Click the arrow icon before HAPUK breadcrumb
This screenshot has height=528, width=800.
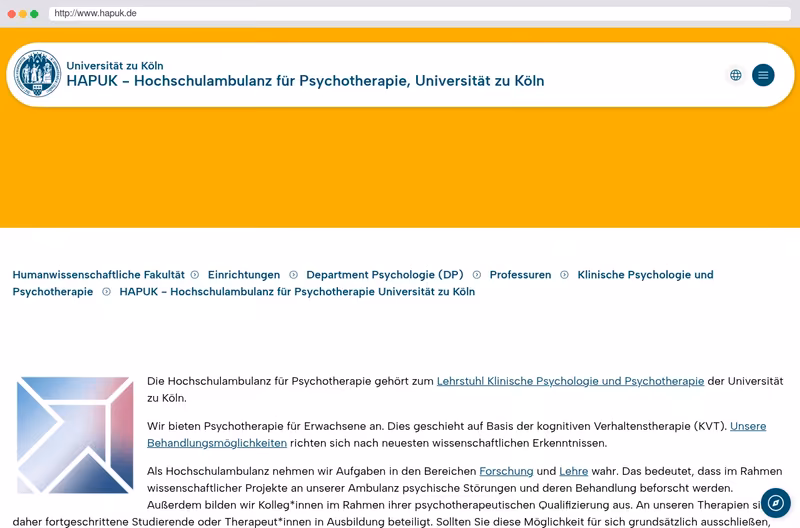pos(106,292)
